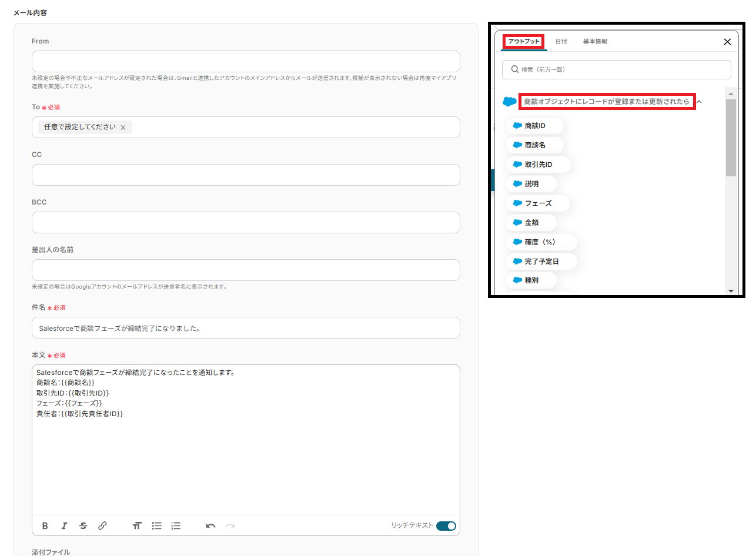Click the output search box

tap(617, 69)
